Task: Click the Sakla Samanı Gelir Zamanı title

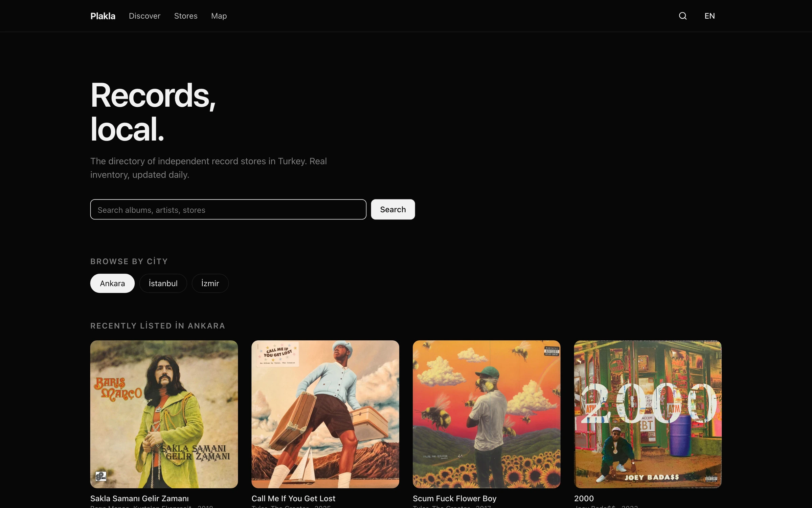Action: pos(139,498)
